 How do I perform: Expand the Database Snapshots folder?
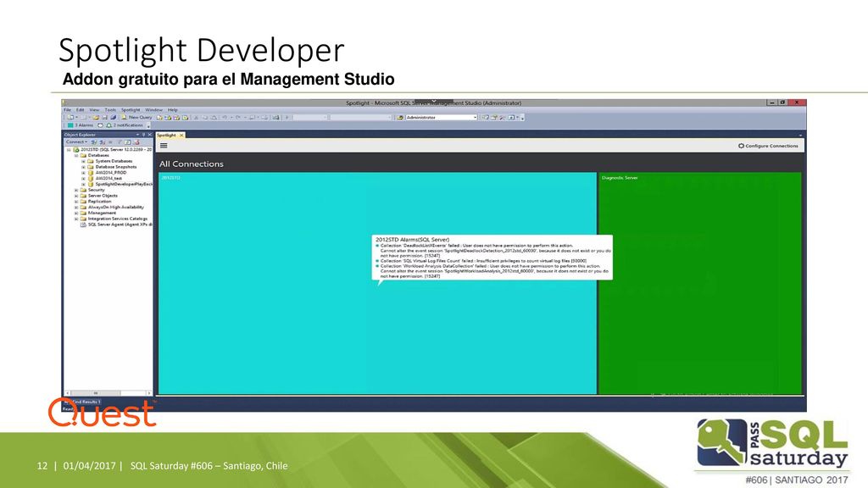point(84,167)
